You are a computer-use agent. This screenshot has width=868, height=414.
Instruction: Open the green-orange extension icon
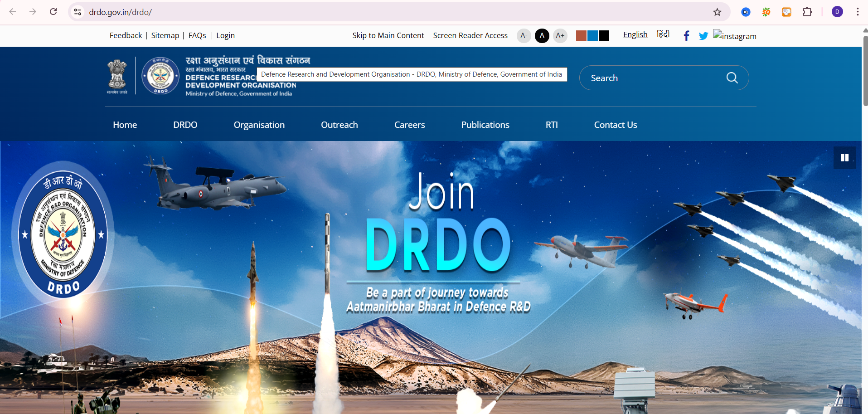tap(766, 12)
